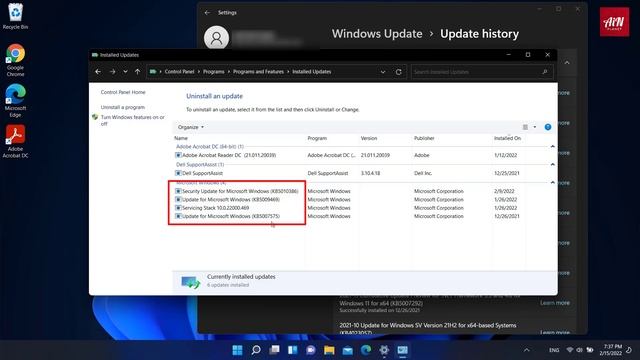Open Widgets taskbar icon

[x=293, y=350]
